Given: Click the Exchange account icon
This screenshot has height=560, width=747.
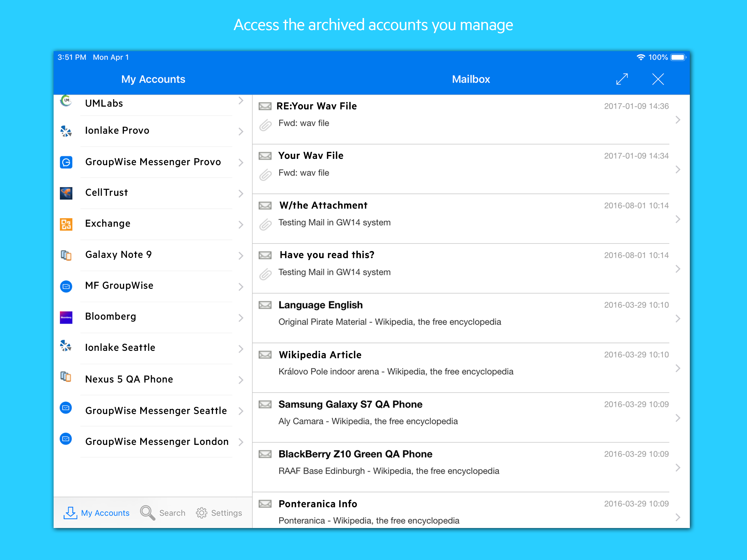Looking at the screenshot, I should coord(66,224).
